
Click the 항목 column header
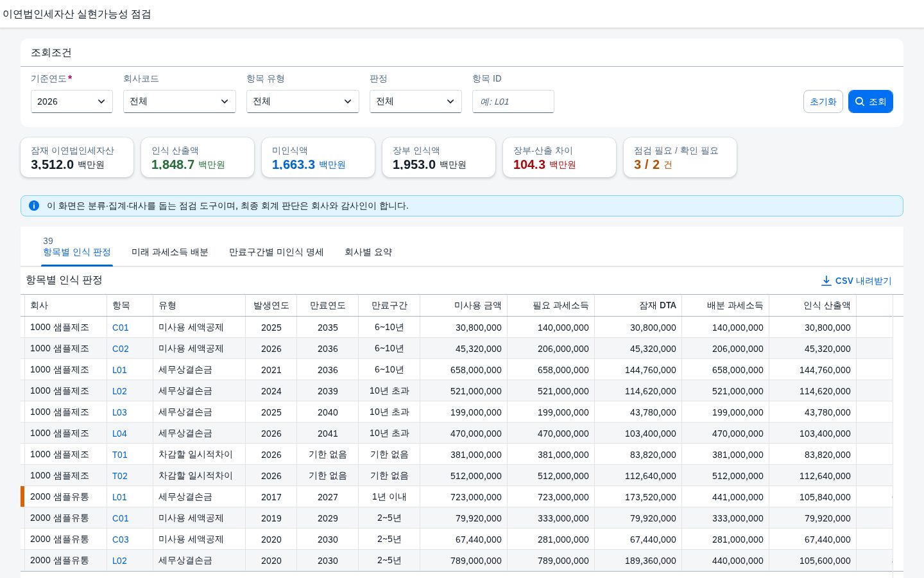(130, 306)
